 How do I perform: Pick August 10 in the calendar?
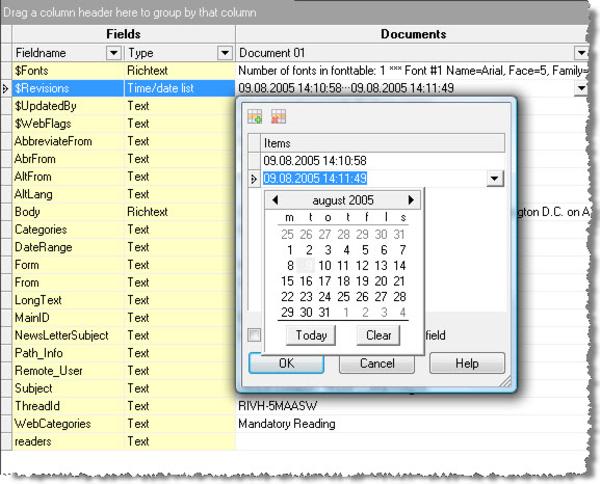(324, 266)
